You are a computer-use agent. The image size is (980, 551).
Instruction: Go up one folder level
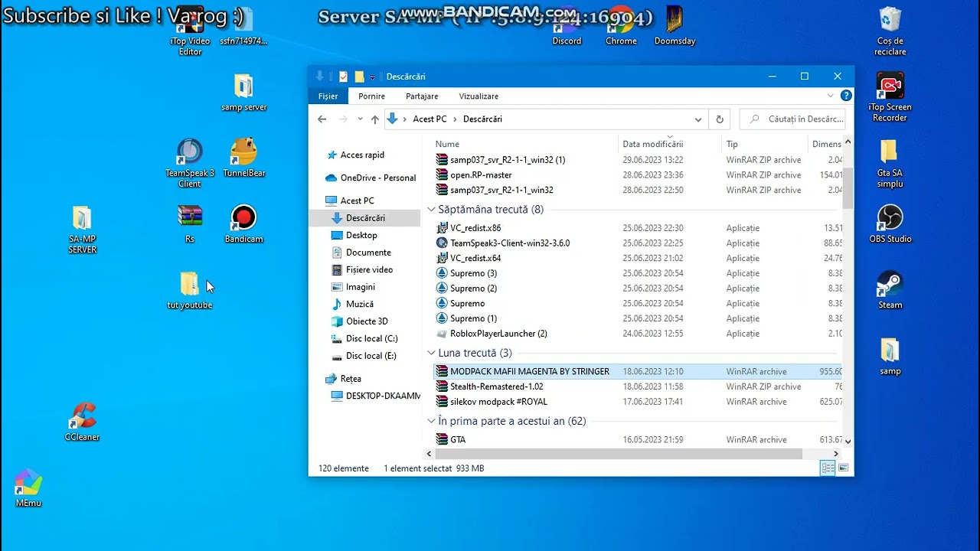(374, 119)
